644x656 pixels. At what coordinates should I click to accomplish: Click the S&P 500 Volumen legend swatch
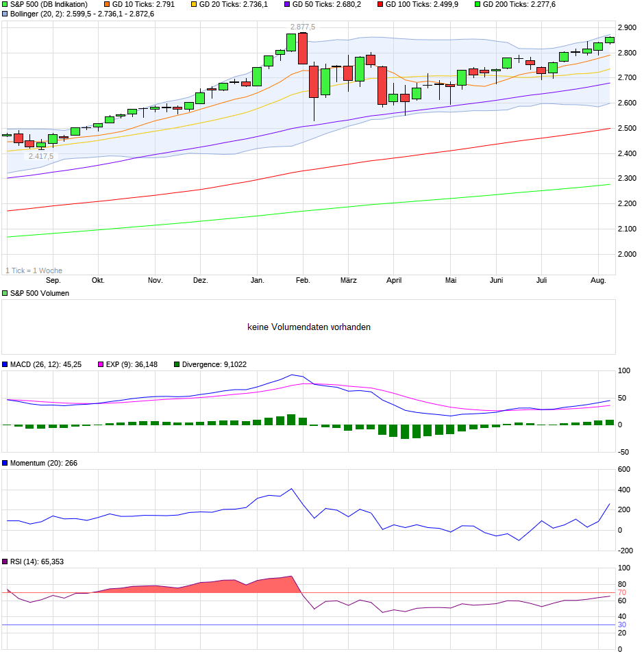click(5, 293)
